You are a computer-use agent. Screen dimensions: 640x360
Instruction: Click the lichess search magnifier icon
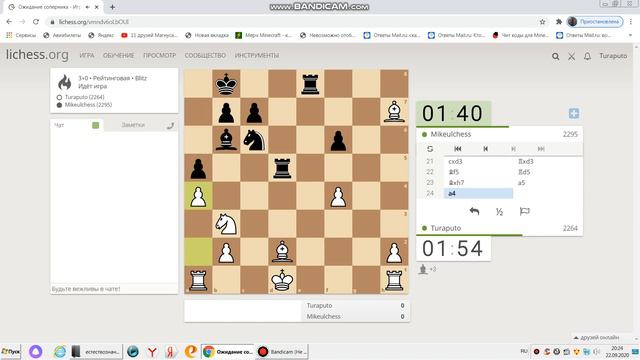(x=556, y=56)
